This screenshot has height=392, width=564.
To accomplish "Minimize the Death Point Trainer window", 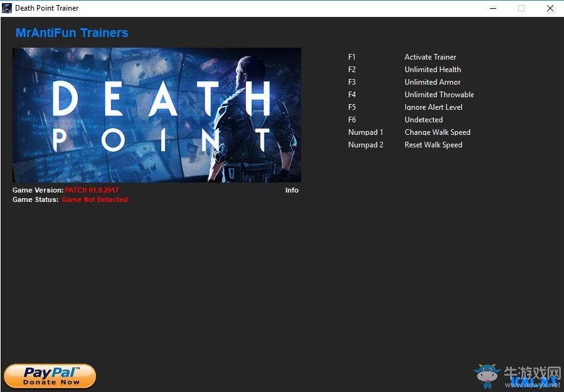I will (x=493, y=8).
